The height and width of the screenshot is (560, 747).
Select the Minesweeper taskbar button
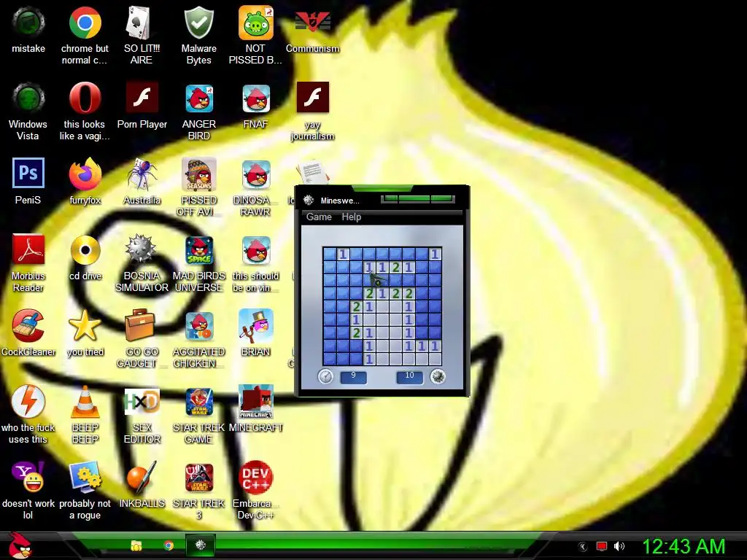click(201, 545)
